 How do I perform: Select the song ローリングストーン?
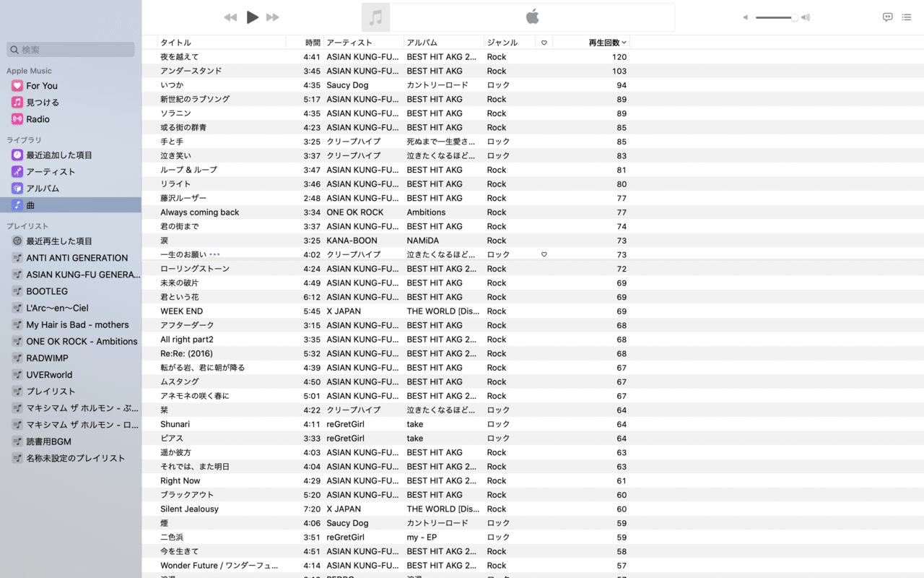195,269
